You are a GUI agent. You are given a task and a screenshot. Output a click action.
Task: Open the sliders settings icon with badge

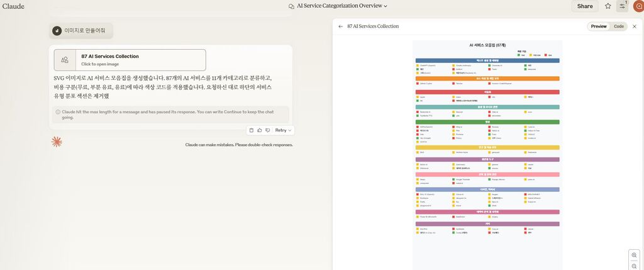coord(623,6)
